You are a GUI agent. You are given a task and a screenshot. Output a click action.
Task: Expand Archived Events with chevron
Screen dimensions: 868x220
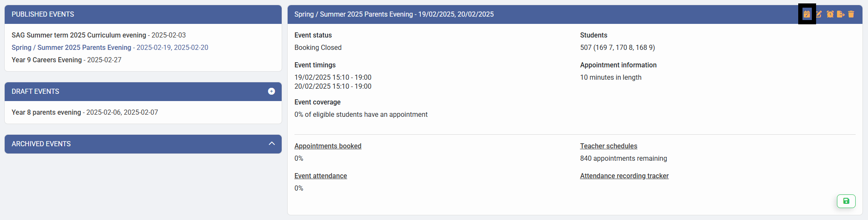pos(272,144)
